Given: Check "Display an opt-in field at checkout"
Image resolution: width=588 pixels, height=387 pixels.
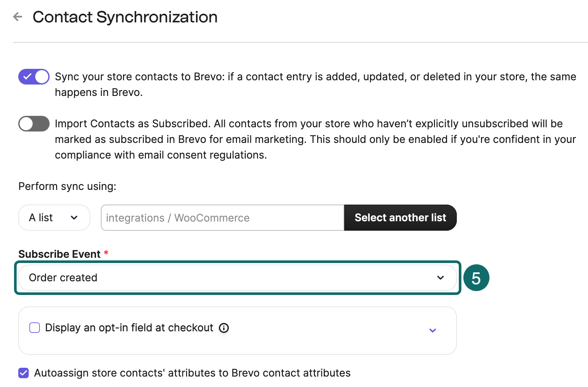Looking at the screenshot, I should (x=34, y=328).
